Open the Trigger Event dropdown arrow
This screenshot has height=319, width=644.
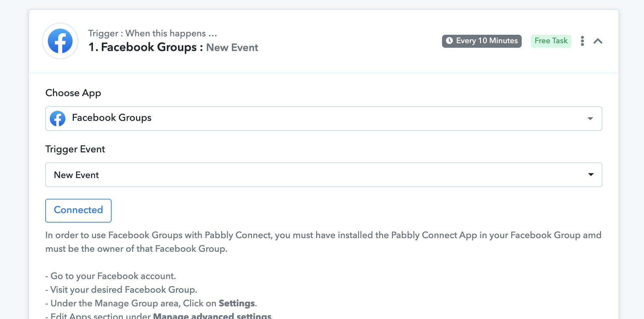point(591,175)
